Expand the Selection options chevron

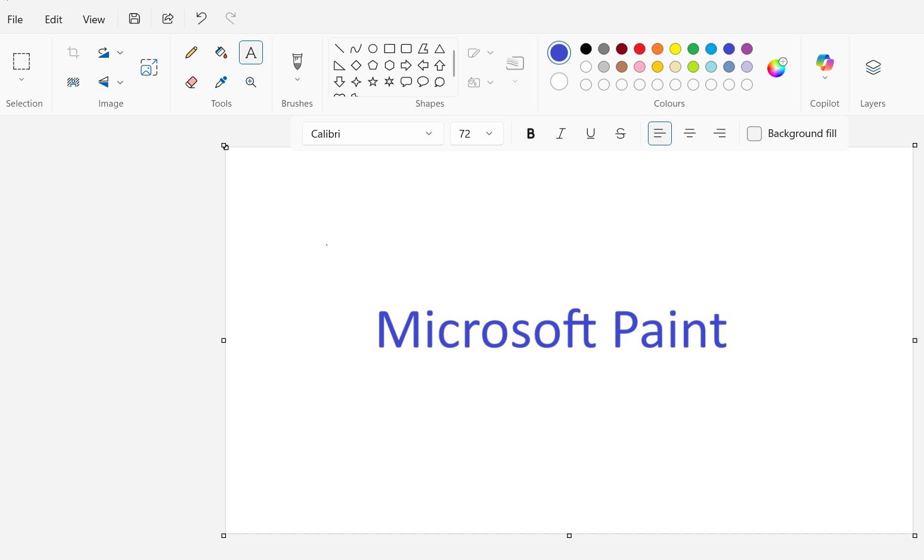click(x=21, y=79)
